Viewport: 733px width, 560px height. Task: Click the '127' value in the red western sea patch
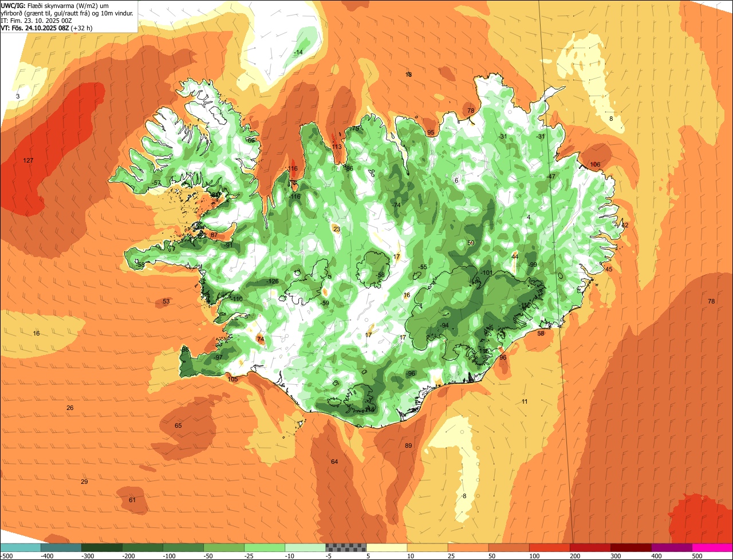click(x=28, y=160)
